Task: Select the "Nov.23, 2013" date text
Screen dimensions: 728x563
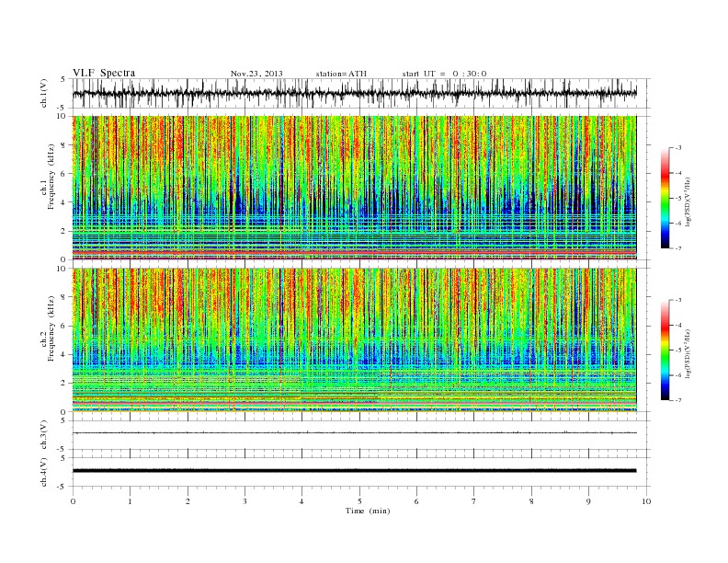Action: 256,74
